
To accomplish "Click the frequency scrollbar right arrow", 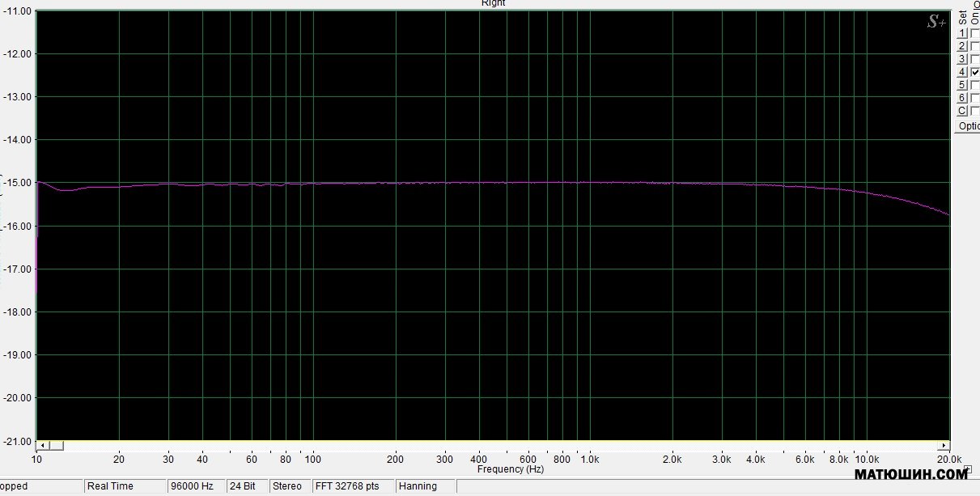I will [x=944, y=446].
